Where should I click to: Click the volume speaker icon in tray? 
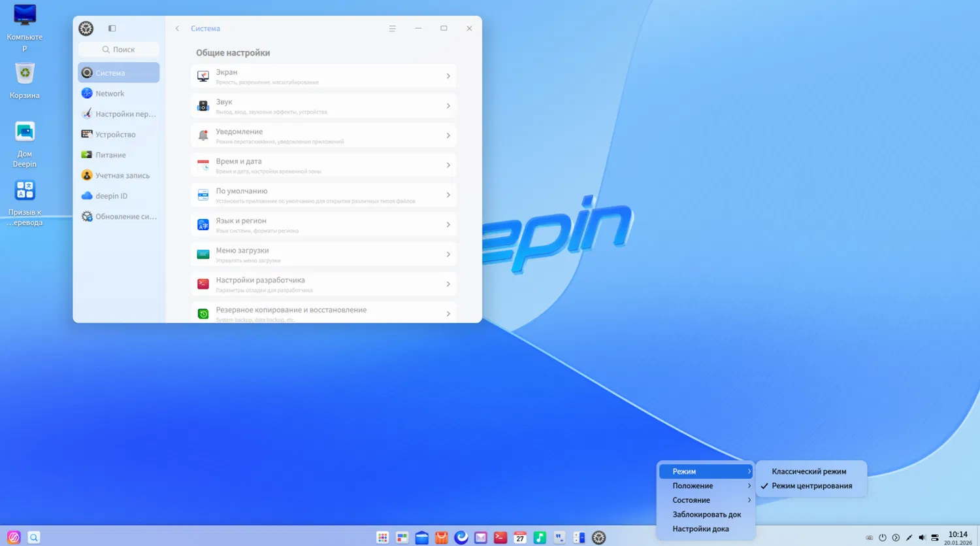(x=922, y=537)
